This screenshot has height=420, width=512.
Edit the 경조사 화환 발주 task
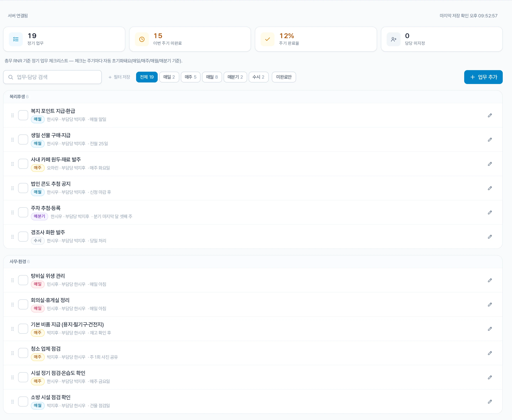(x=490, y=237)
